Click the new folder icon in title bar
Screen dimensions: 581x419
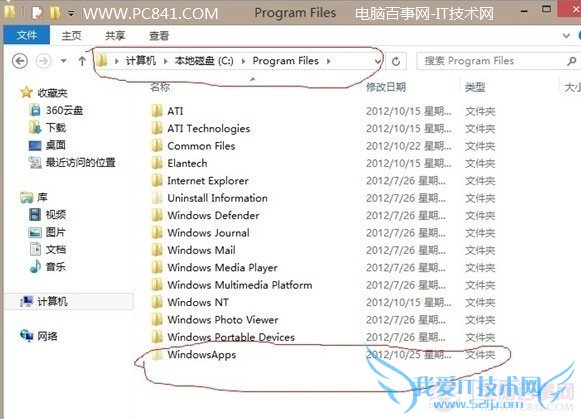click(55, 13)
